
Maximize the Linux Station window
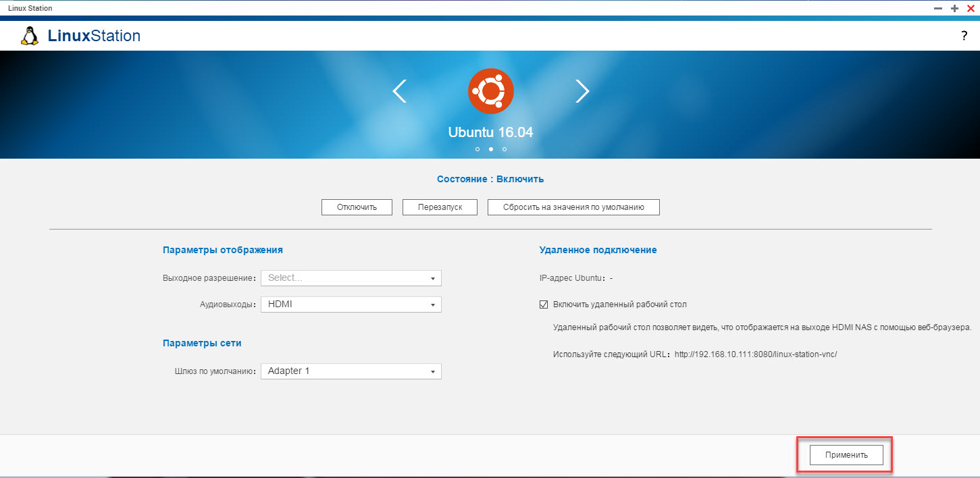954,8
